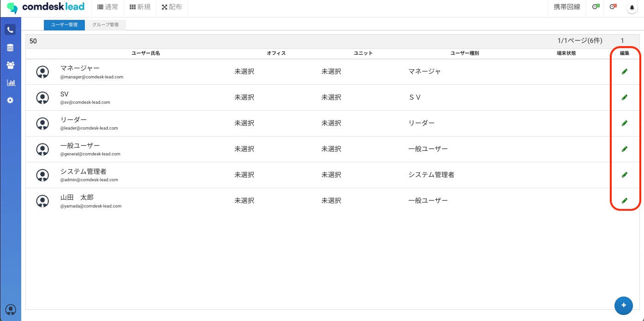This screenshot has width=644, height=321.
Task: Switch to the グループ管理 tab
Action: (106, 25)
